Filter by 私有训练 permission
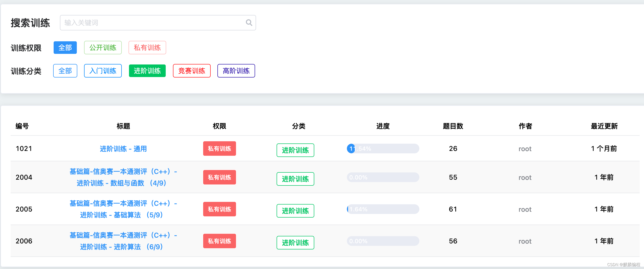The width and height of the screenshot is (644, 269). click(x=147, y=48)
